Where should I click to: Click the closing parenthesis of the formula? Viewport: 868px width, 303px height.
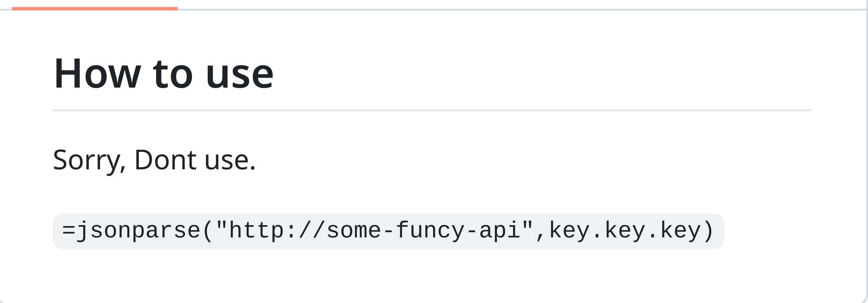coord(708,231)
